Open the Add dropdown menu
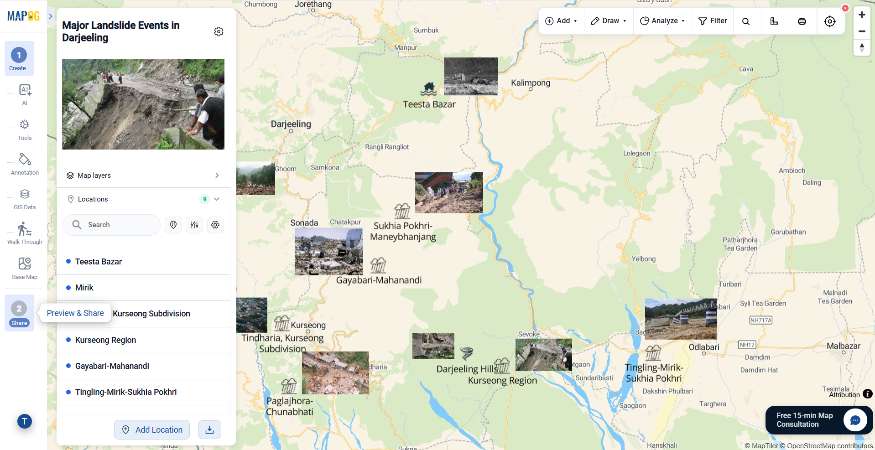The width and height of the screenshot is (875, 450). click(561, 21)
